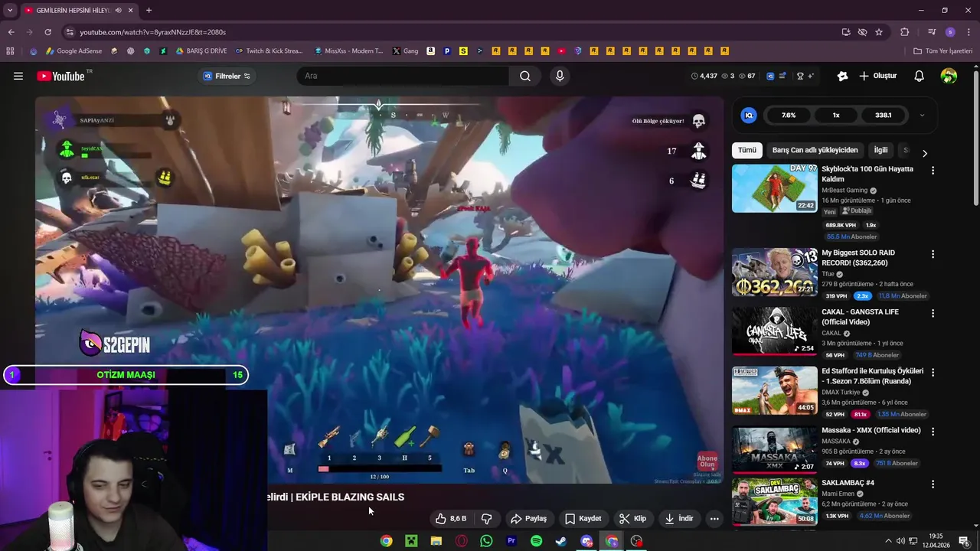
Task: Open options for Ed Stafford video
Action: tap(933, 372)
